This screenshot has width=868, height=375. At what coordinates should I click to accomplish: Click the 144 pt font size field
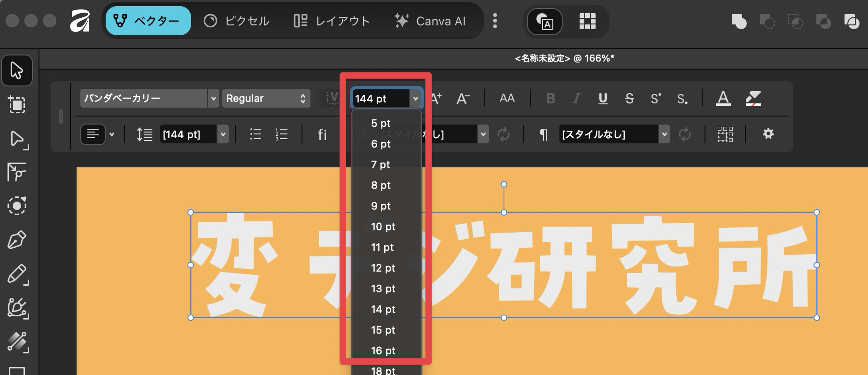point(380,99)
